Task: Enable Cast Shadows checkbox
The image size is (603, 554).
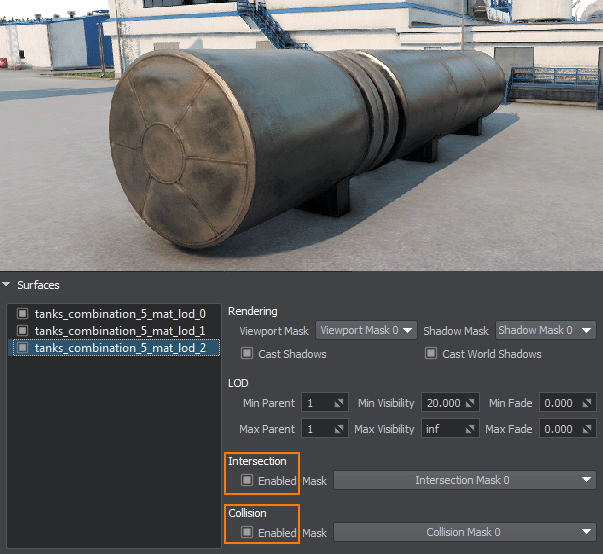Action: [x=247, y=354]
